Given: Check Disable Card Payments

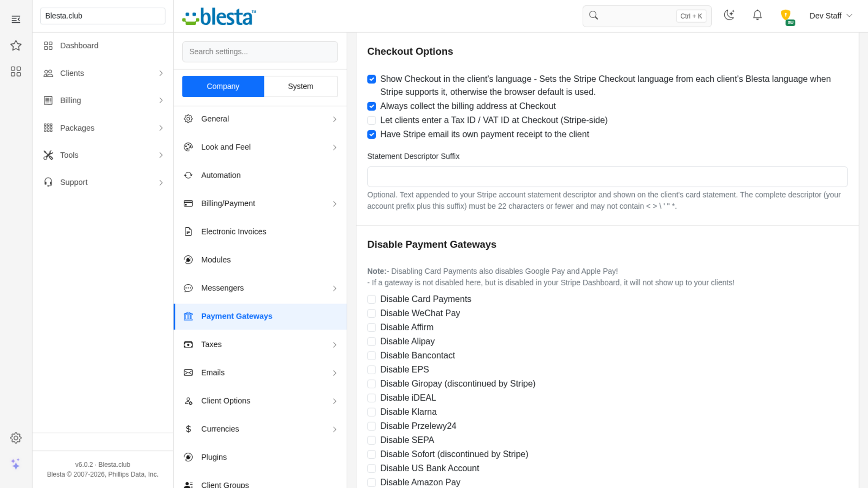Looking at the screenshot, I should click(x=372, y=299).
